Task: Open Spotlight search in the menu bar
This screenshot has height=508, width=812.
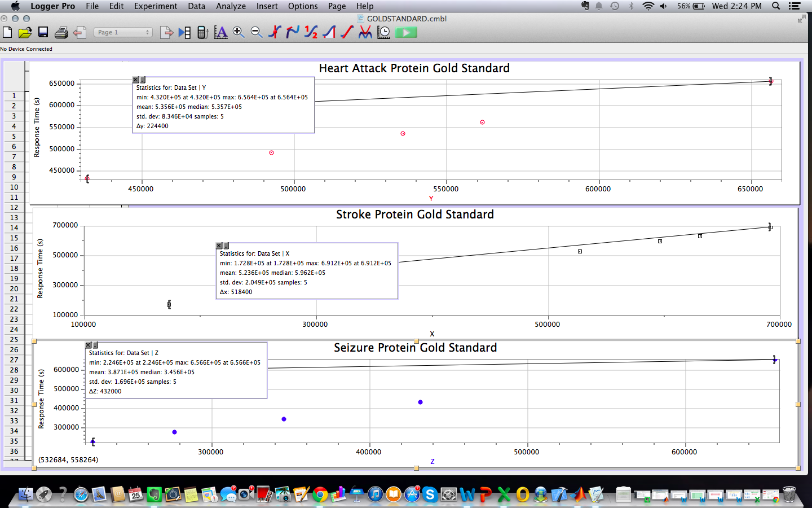Action: (x=776, y=6)
